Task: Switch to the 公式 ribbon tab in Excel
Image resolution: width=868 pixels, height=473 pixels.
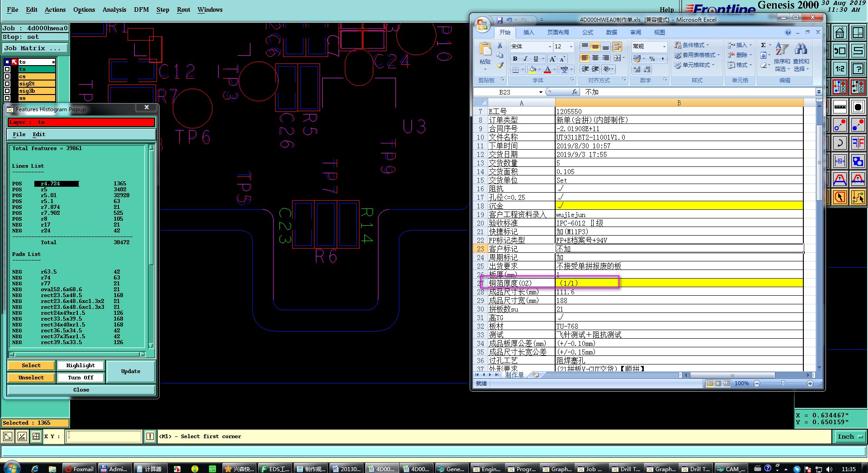Action: click(x=588, y=33)
